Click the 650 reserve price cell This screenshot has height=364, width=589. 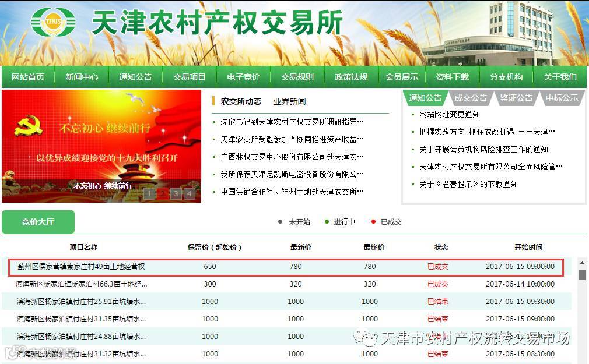click(209, 267)
